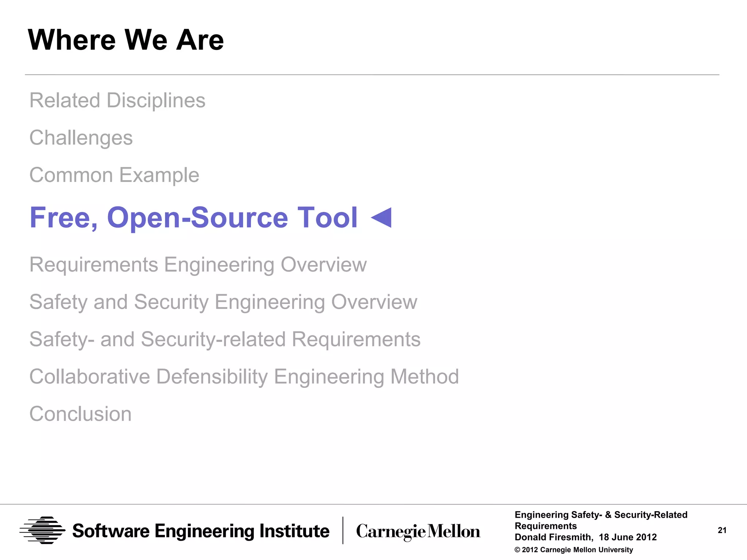Click footer title 'Engineering Safety- & Security-Related Requirements'
This screenshot has width=747, height=560.
pyautogui.click(x=601, y=520)
